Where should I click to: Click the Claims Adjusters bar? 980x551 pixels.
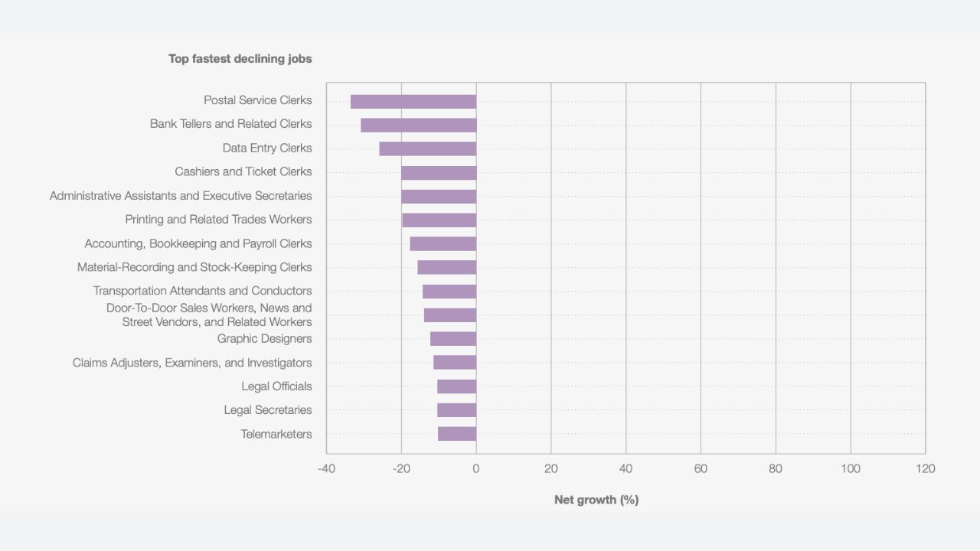click(455, 363)
